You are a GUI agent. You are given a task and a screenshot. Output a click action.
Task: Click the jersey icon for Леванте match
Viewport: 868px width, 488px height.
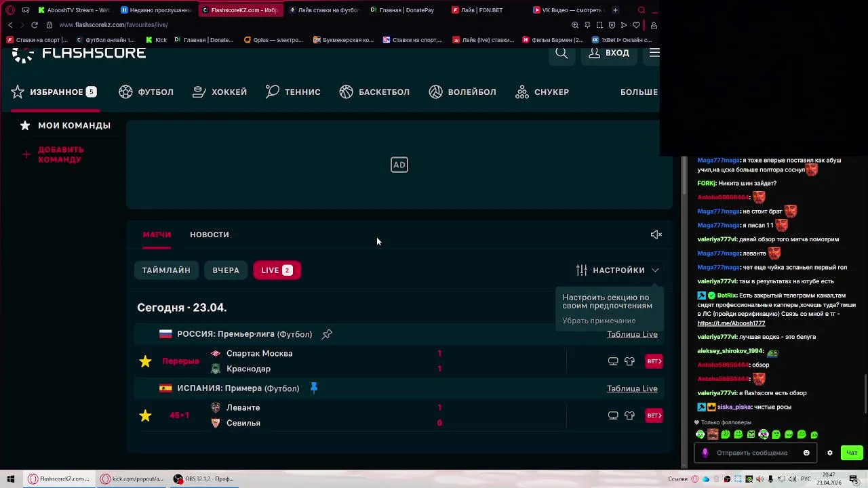[629, 415]
